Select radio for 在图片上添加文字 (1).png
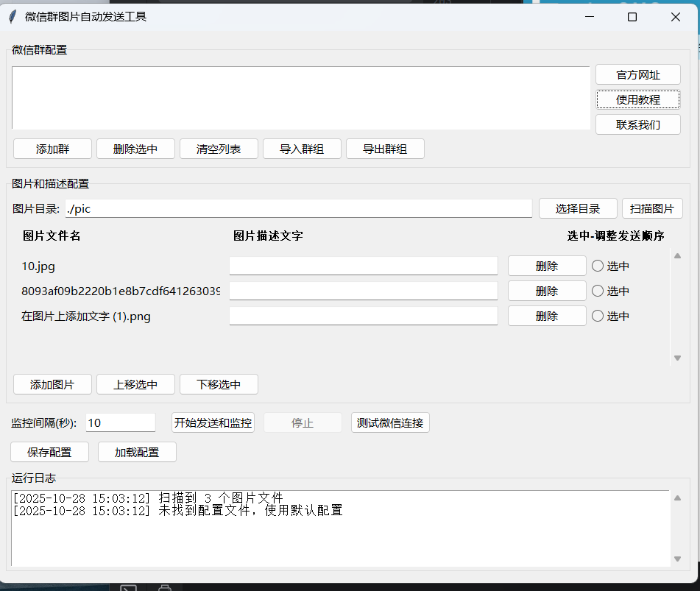The image size is (700, 591). pyautogui.click(x=598, y=316)
